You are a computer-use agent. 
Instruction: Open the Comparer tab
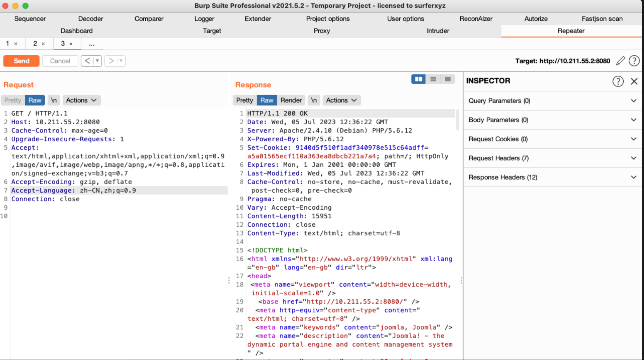click(x=149, y=19)
